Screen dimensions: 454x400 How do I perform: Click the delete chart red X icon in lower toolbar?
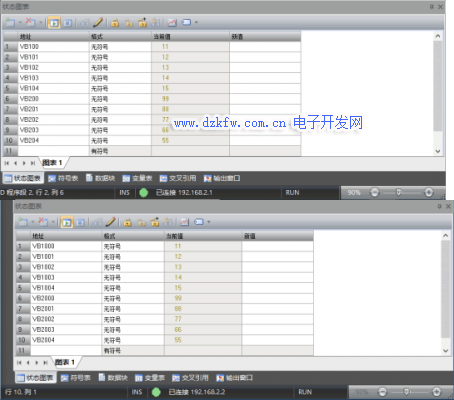pyautogui.click(x=43, y=221)
